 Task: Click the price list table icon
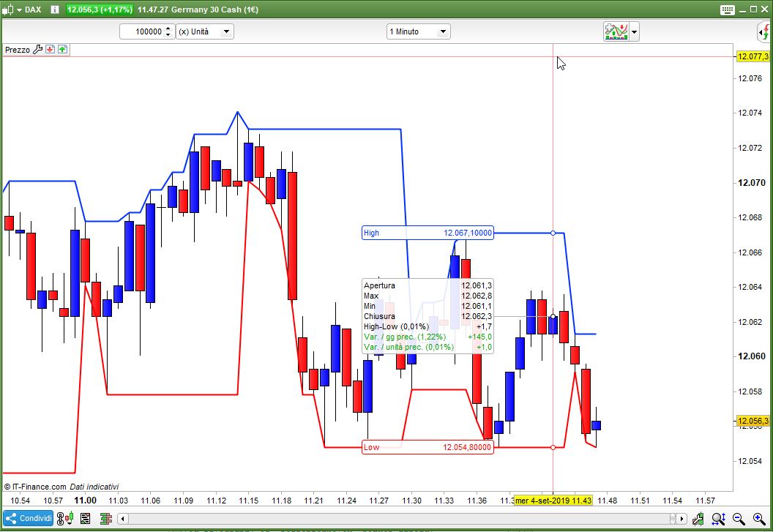coord(86,519)
